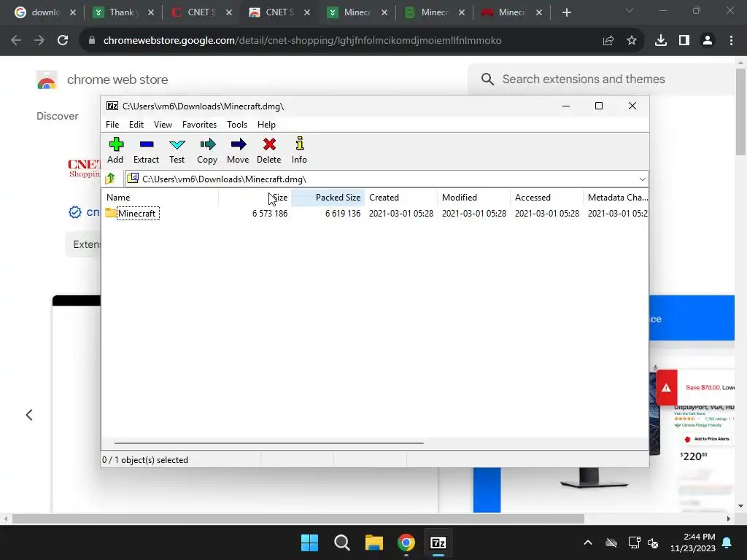Open the Help menu in 7-Zip

(x=266, y=124)
